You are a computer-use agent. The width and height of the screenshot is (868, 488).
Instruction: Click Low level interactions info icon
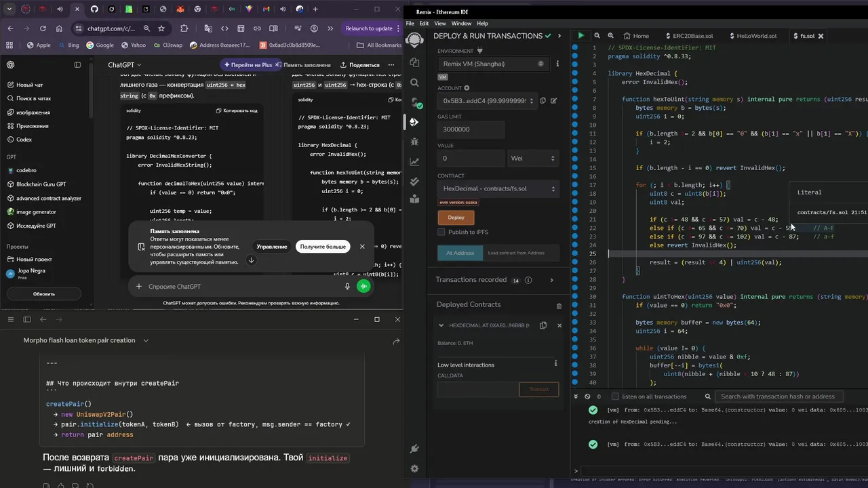[555, 363]
